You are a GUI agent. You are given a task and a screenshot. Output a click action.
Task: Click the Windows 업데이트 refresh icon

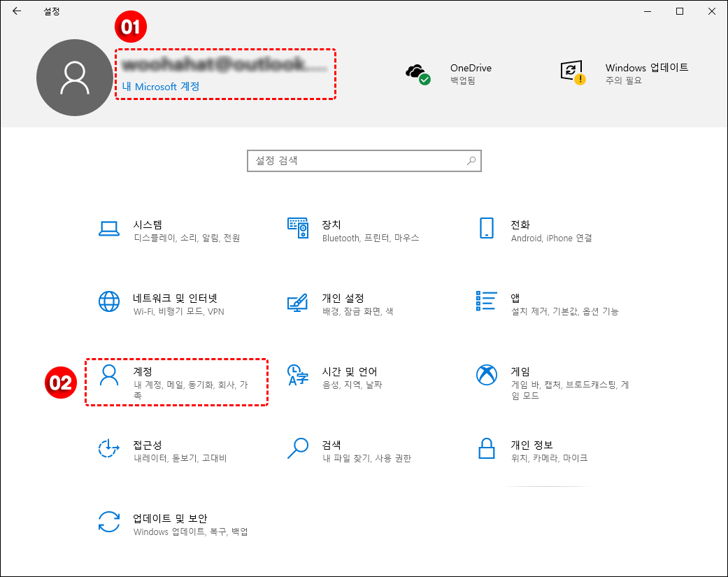pos(573,73)
